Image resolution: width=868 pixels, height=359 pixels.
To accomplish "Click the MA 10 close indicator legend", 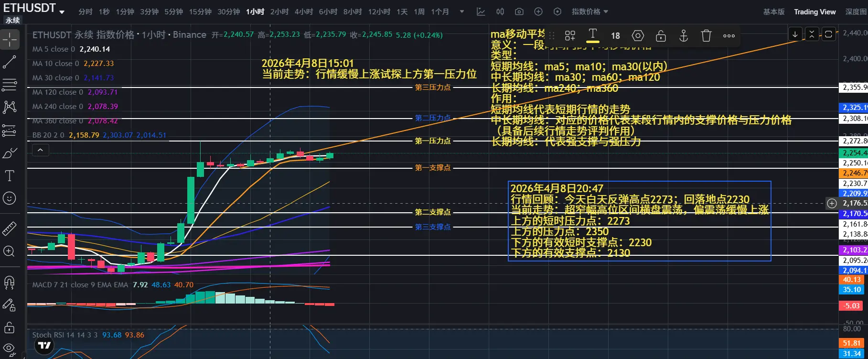I will [73, 63].
